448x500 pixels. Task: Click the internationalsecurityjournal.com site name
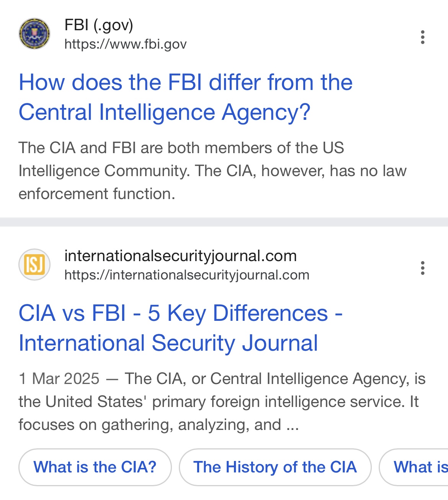pyautogui.click(x=180, y=256)
